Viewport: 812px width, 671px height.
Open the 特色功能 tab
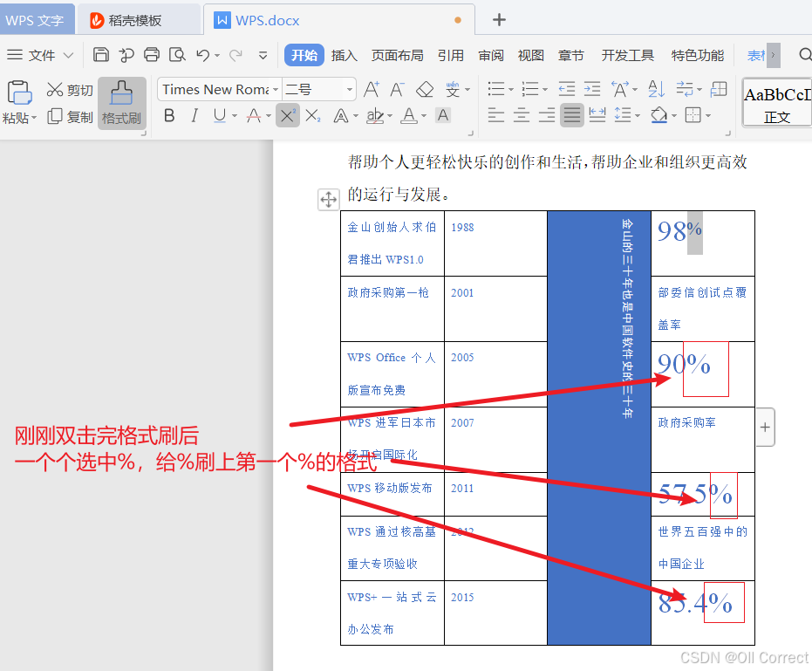coord(698,55)
